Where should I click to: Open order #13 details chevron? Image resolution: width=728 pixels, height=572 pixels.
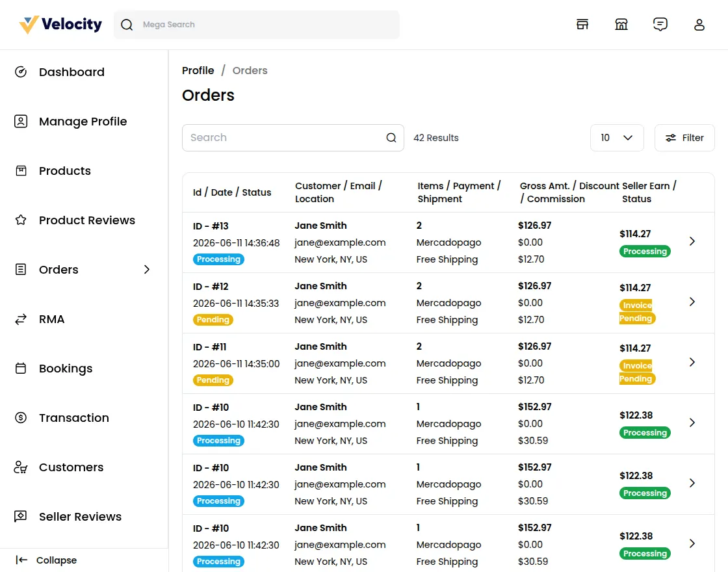click(692, 241)
